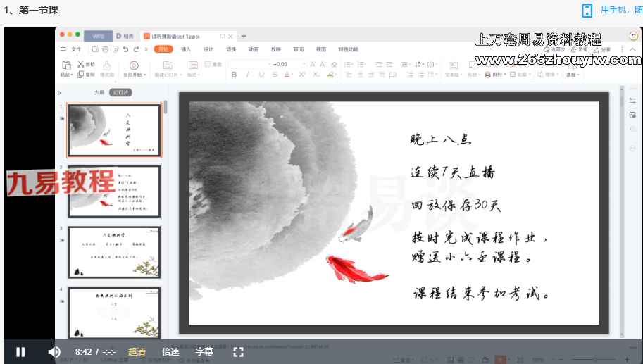
Task: Pause the video playback
Action: click(x=20, y=352)
